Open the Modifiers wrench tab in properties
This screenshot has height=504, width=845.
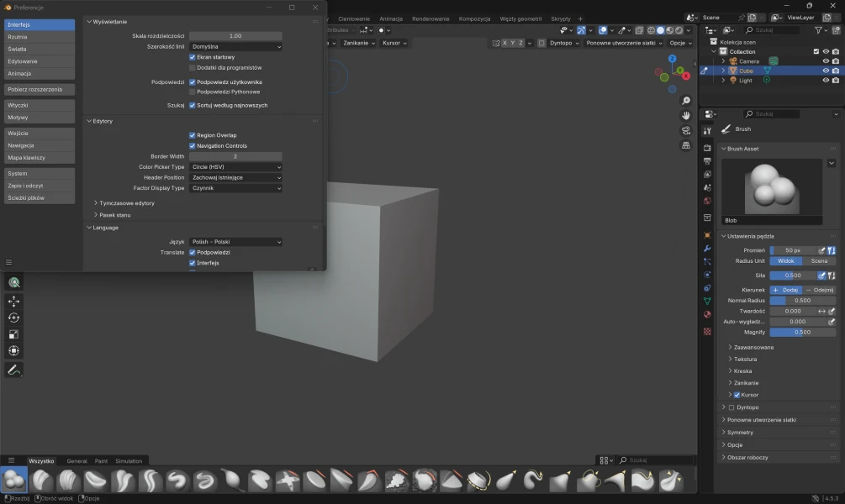[707, 249]
